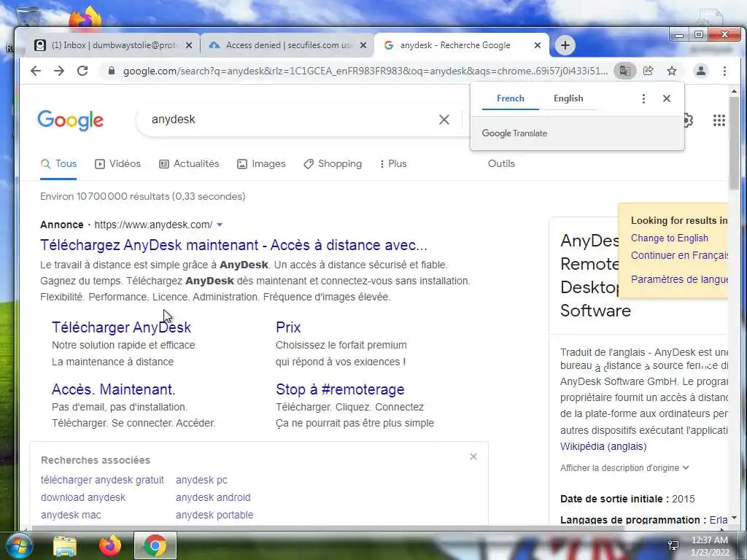Go forward with the browser forward arrow

point(59,71)
